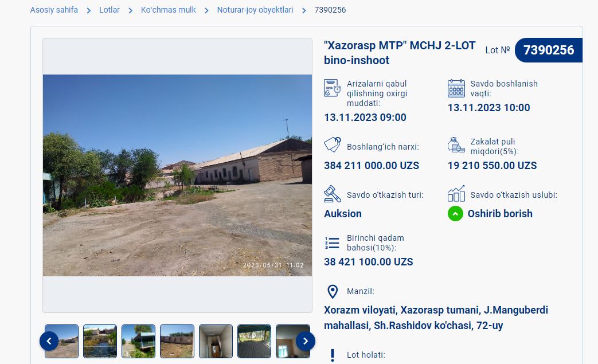Open Noturar-joy obyektlari breadcrumb link
Screen dimensions: 598x364
(x=255, y=10)
